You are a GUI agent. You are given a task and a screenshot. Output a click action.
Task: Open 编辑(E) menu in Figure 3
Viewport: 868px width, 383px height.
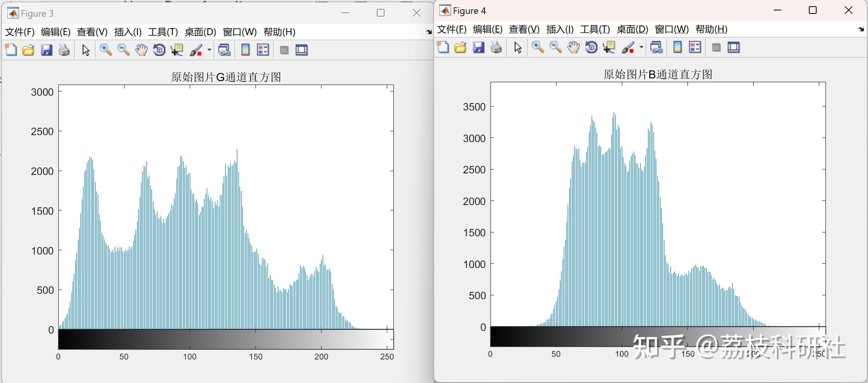pos(56,32)
